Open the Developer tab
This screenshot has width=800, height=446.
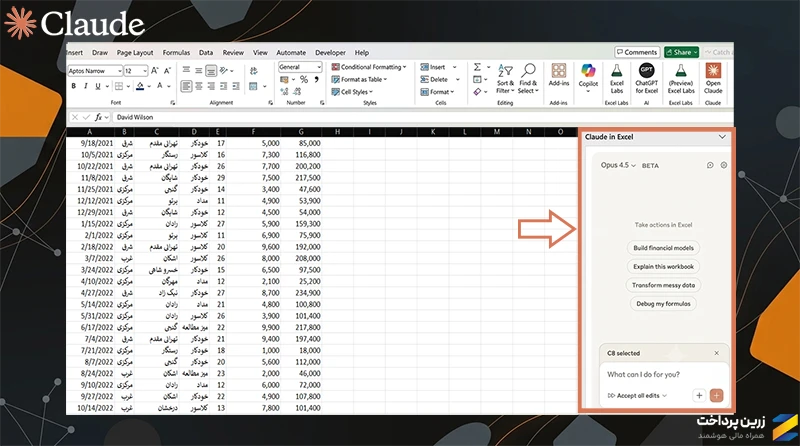coord(330,53)
